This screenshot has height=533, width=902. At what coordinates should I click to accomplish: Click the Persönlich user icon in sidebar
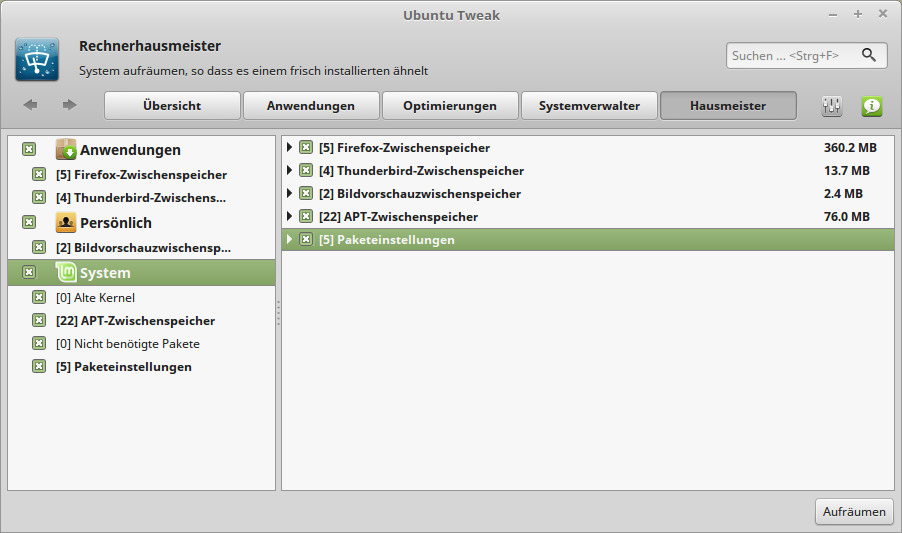[x=66, y=223]
